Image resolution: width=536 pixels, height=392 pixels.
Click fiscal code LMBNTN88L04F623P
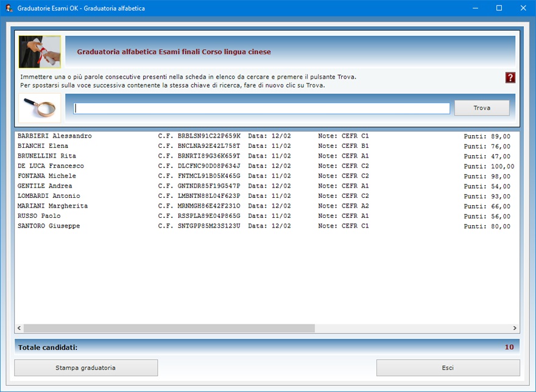[x=209, y=196]
